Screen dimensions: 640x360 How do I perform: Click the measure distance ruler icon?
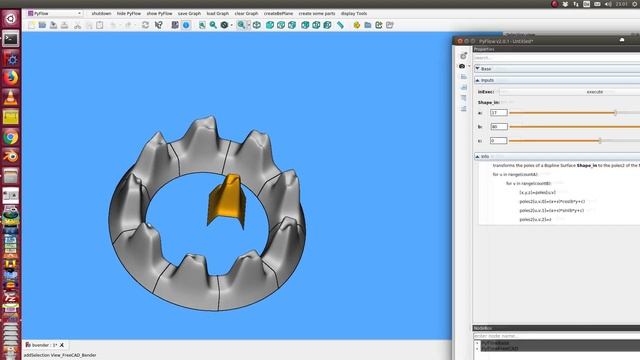coord(340,25)
